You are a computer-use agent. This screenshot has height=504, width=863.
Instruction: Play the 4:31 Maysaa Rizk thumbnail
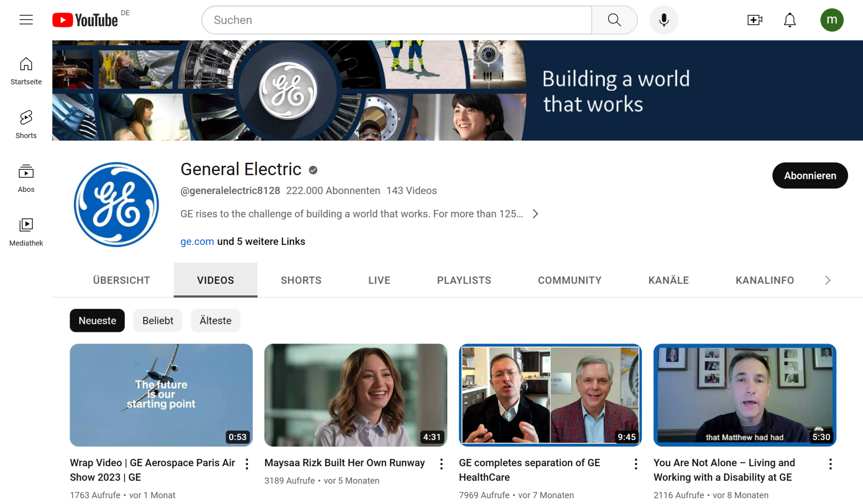coord(355,395)
